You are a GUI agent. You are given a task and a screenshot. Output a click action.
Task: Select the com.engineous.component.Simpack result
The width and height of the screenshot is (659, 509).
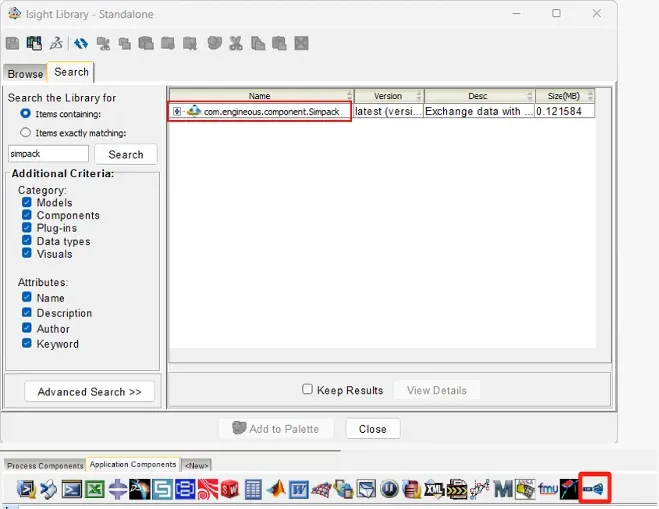click(x=271, y=111)
